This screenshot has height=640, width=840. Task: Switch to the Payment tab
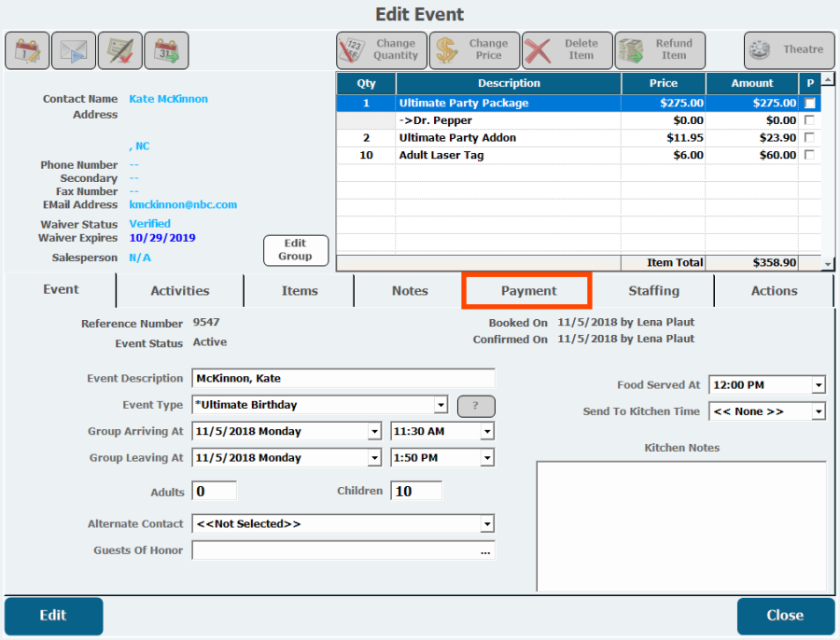(528, 291)
